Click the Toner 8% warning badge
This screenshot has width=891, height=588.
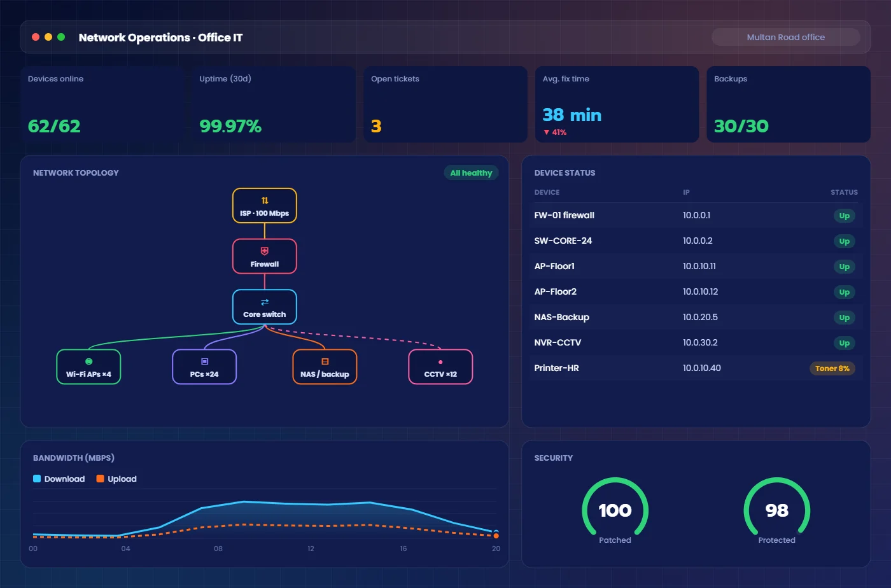point(832,368)
